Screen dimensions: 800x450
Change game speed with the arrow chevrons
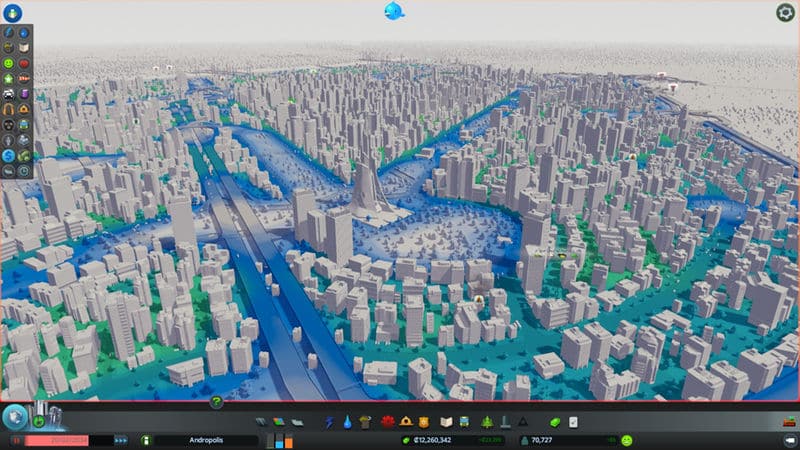pyautogui.click(x=121, y=440)
